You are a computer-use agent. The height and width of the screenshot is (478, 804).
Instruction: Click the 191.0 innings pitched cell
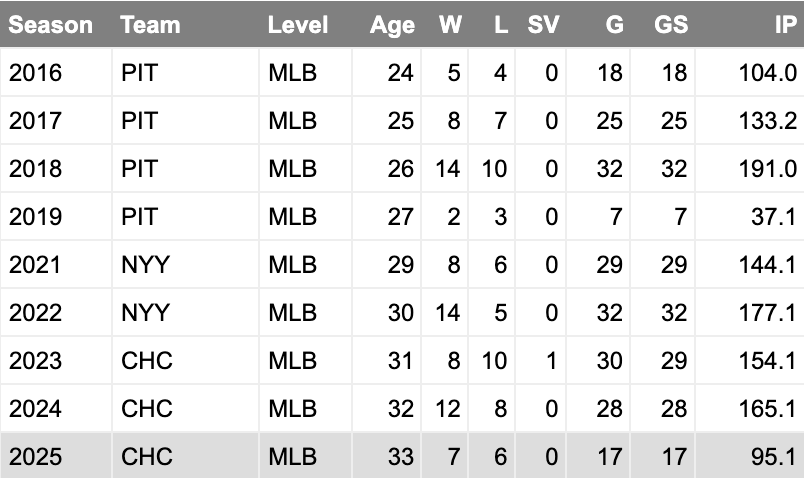point(750,169)
